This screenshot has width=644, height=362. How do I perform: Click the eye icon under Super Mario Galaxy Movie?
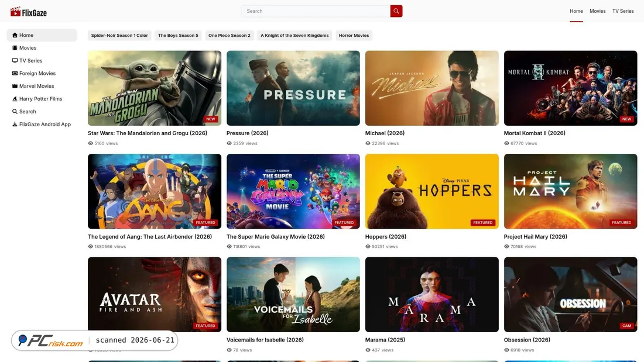229,247
